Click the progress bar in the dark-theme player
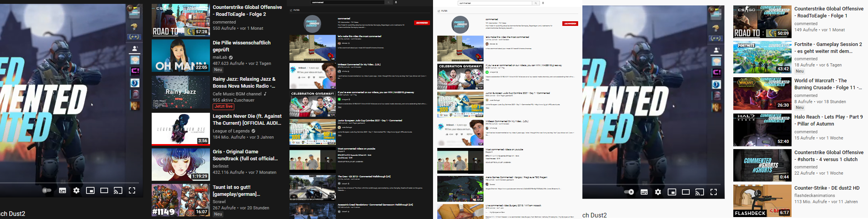Image resolution: width=868 pixels, height=219 pixels. [x=69, y=183]
